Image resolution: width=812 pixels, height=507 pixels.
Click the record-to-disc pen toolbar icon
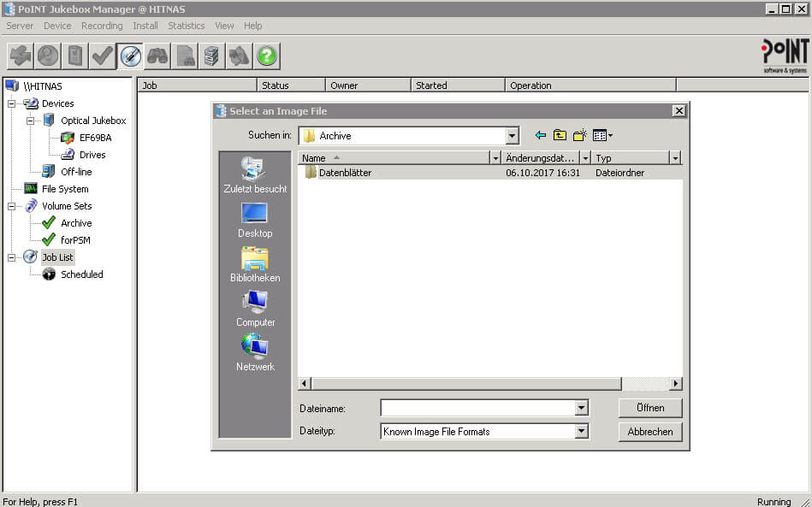(x=130, y=56)
